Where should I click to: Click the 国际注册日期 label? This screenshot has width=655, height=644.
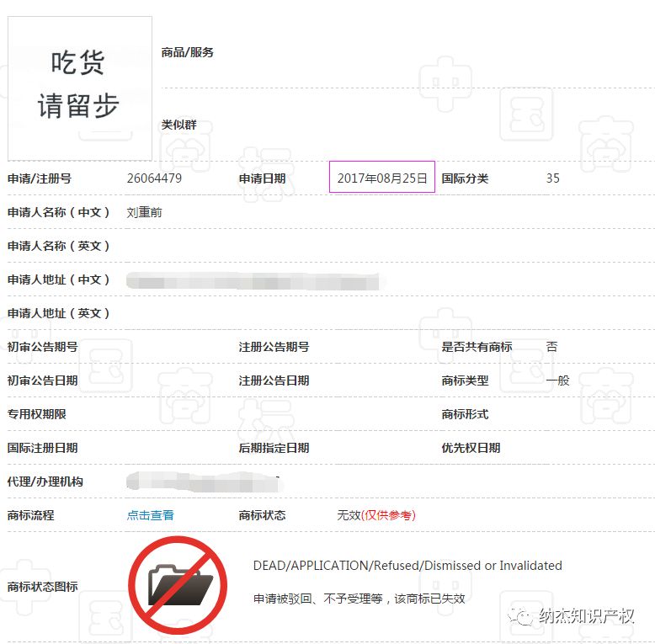coord(43,448)
